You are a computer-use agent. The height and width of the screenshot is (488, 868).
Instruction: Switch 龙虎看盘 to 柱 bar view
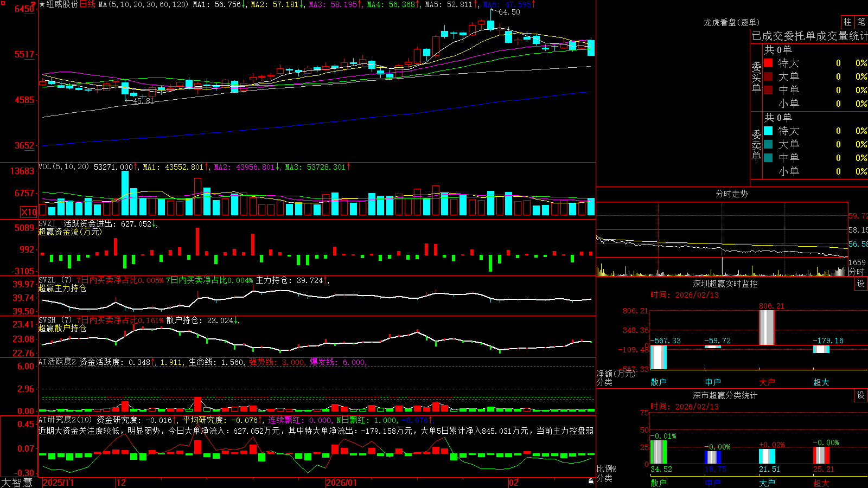tap(847, 22)
